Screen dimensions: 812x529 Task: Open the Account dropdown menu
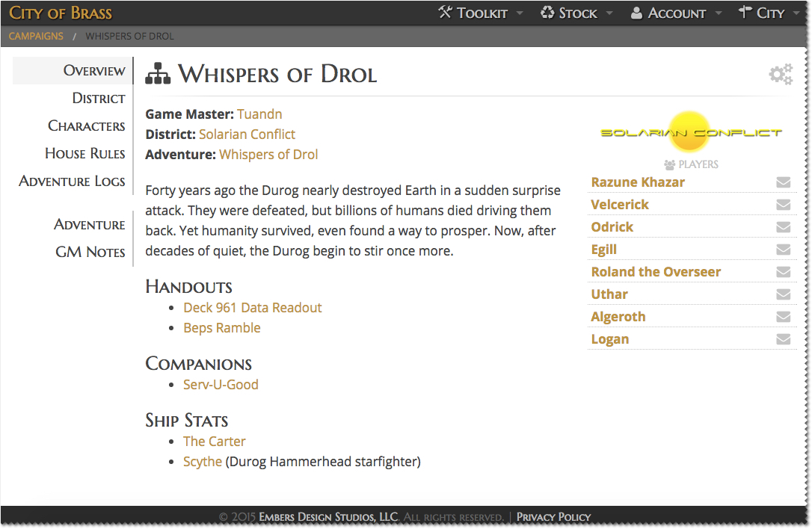pos(676,13)
